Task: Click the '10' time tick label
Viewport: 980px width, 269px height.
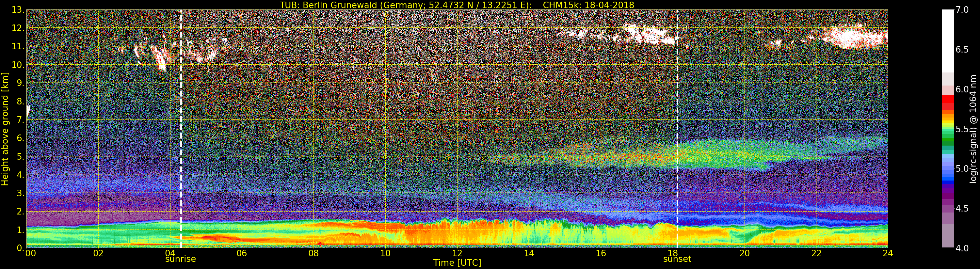Action: [385, 253]
